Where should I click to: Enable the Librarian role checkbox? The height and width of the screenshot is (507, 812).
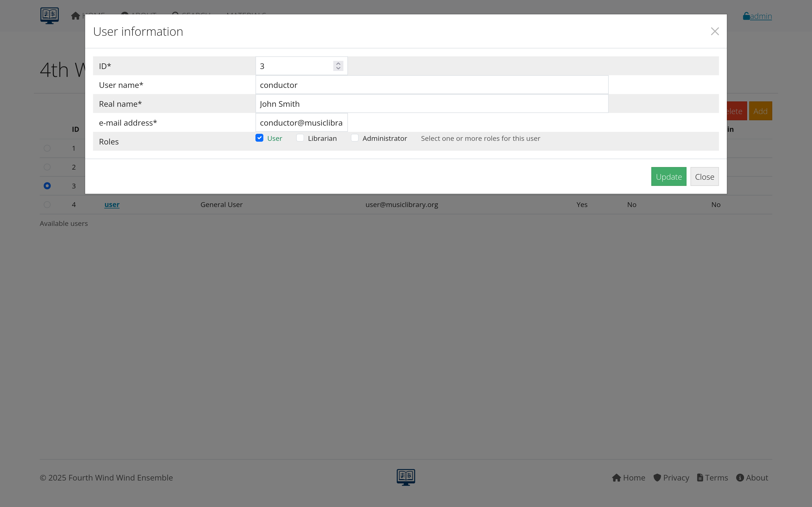300,138
